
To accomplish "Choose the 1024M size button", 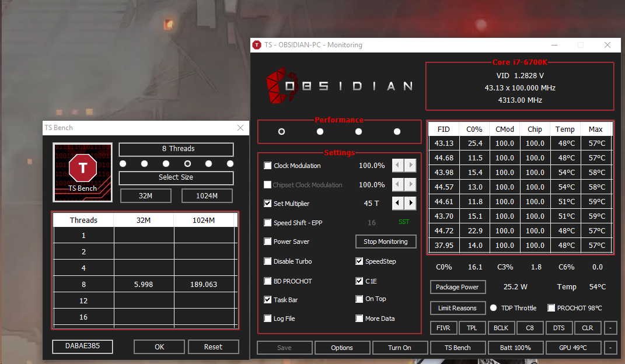I will pyautogui.click(x=207, y=196).
